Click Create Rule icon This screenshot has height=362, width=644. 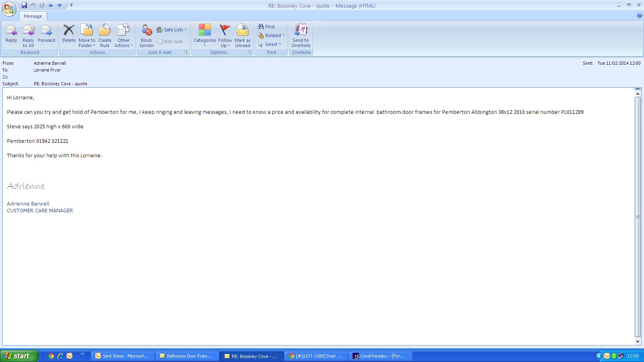(x=105, y=34)
